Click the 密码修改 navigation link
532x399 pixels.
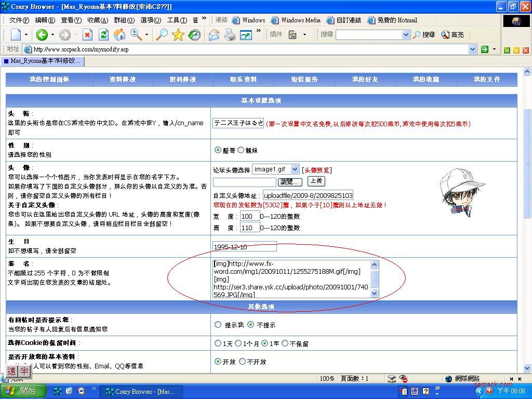pyautogui.click(x=183, y=79)
